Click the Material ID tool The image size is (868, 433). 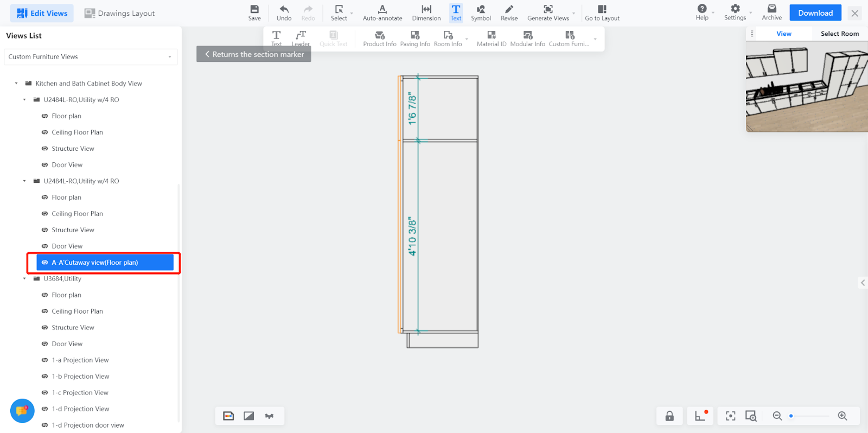coord(491,39)
